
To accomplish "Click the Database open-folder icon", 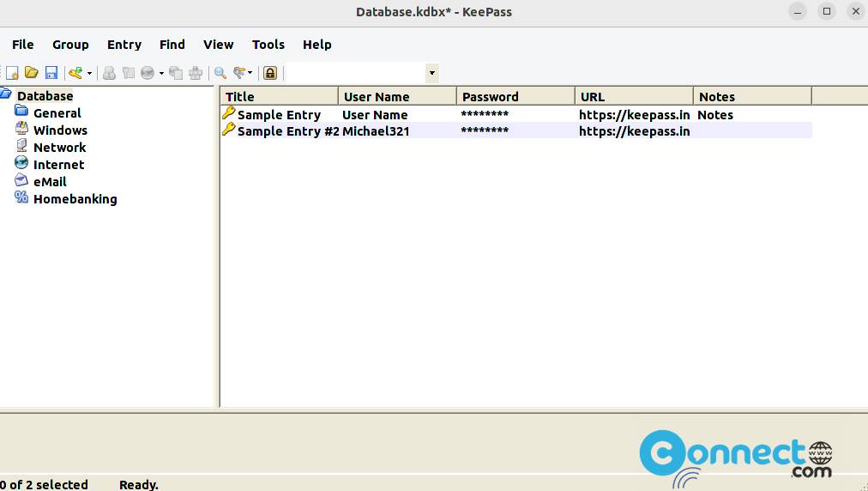I will pyautogui.click(x=5, y=93).
